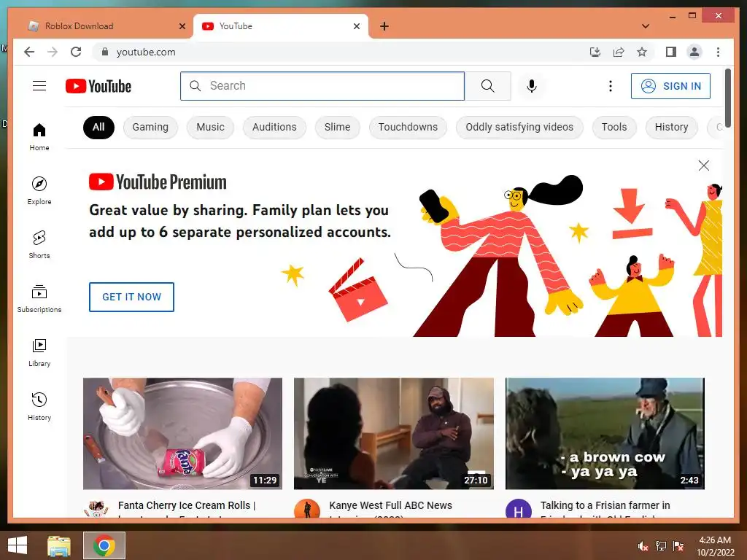The height and width of the screenshot is (560, 747).
Task: Open Chrome profile avatar
Action: click(x=694, y=52)
